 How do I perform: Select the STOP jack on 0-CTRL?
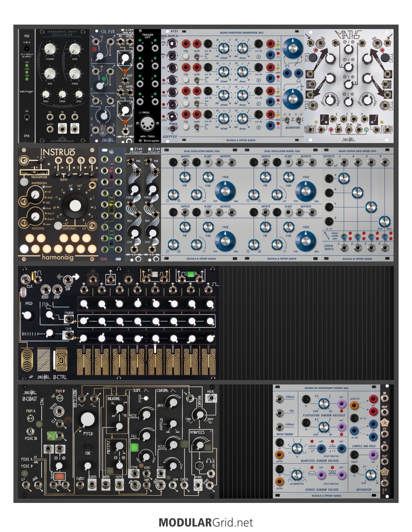pos(57,290)
